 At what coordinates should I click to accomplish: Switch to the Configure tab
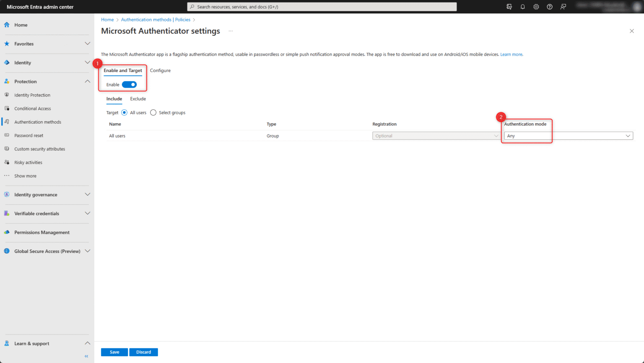click(160, 70)
